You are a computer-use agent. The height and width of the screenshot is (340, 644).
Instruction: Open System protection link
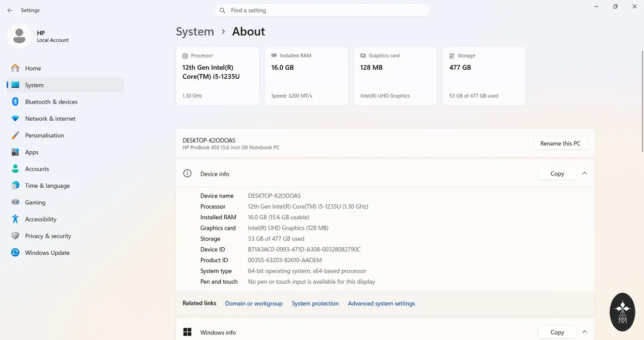click(315, 304)
